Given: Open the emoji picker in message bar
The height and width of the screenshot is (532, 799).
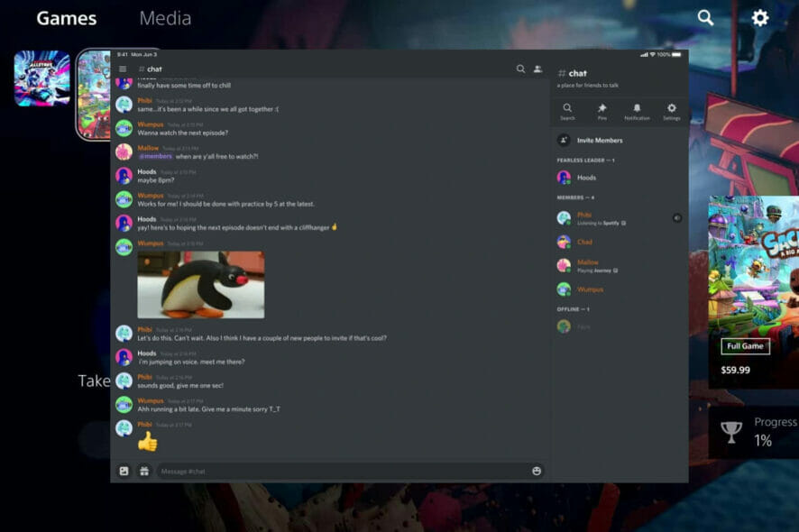Looking at the screenshot, I should click(x=536, y=470).
